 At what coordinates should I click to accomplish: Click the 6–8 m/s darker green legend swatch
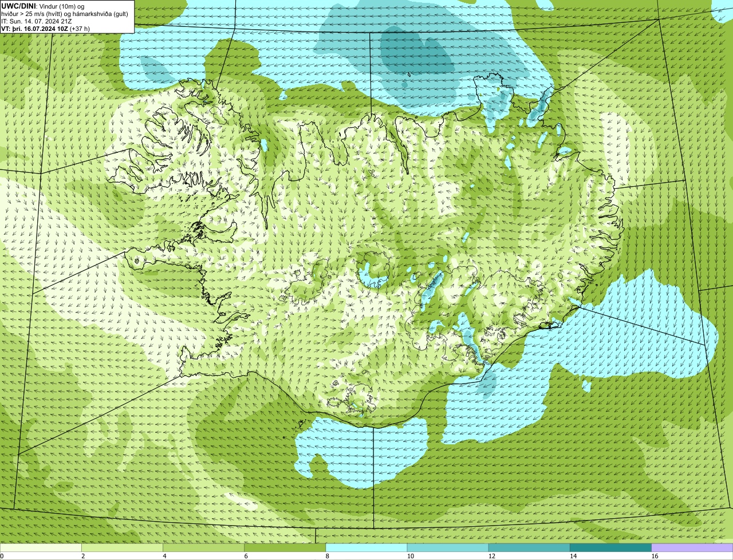(x=285, y=548)
